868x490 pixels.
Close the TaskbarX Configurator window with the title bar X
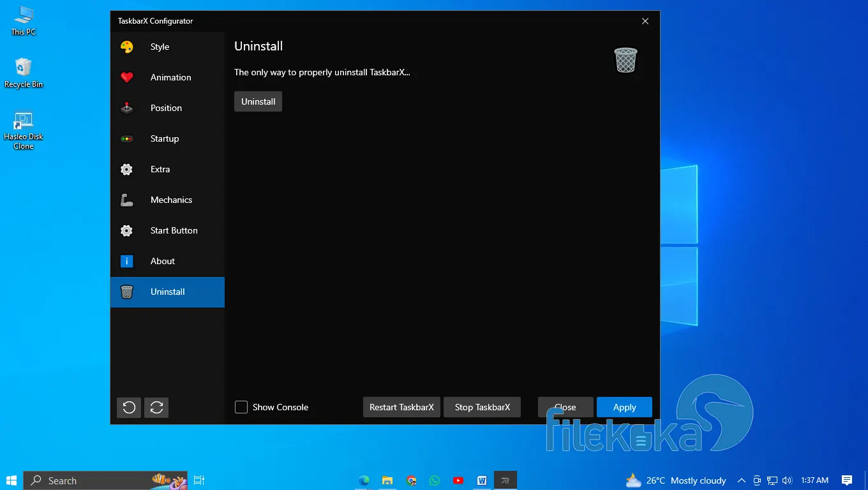(x=645, y=21)
